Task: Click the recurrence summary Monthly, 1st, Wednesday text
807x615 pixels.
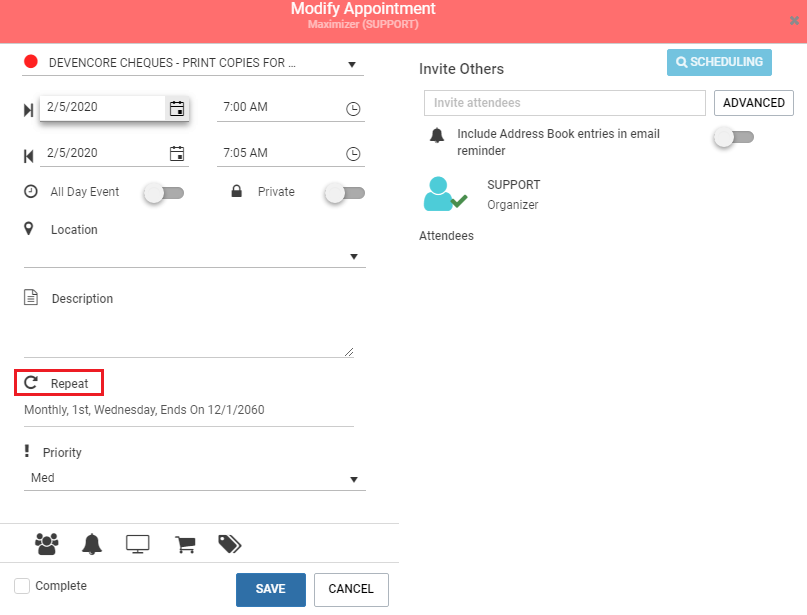Action: (x=144, y=410)
